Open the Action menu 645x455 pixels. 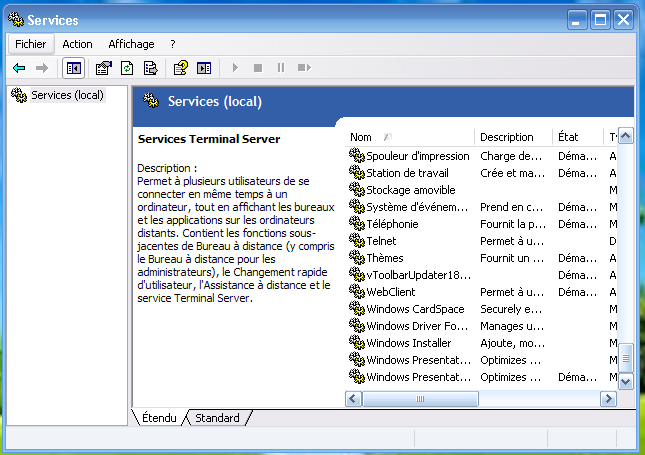point(77,44)
